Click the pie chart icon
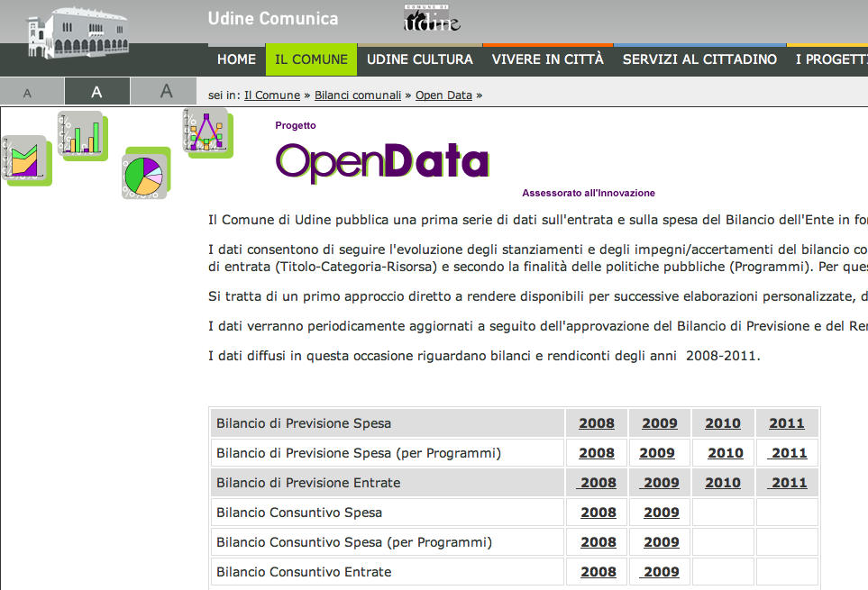 (146, 173)
